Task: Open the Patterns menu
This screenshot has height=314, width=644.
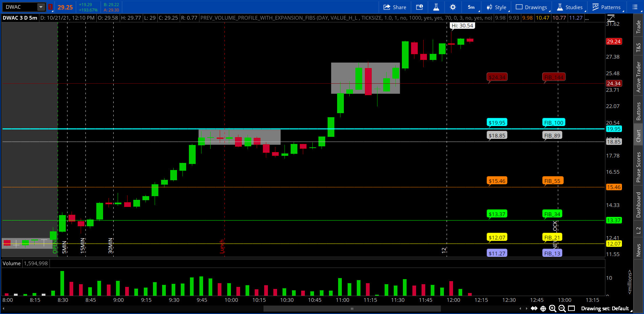Action: 607,7
